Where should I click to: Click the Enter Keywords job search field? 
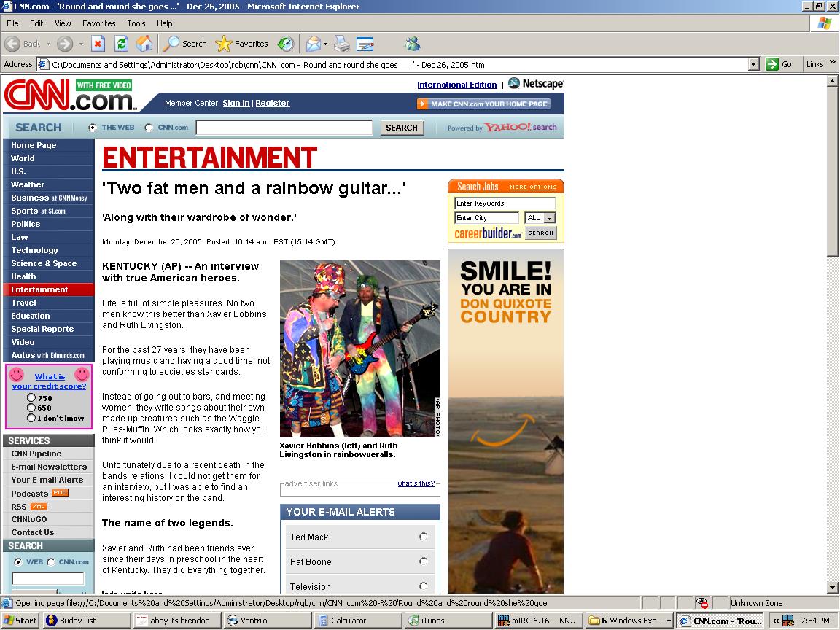click(x=505, y=203)
